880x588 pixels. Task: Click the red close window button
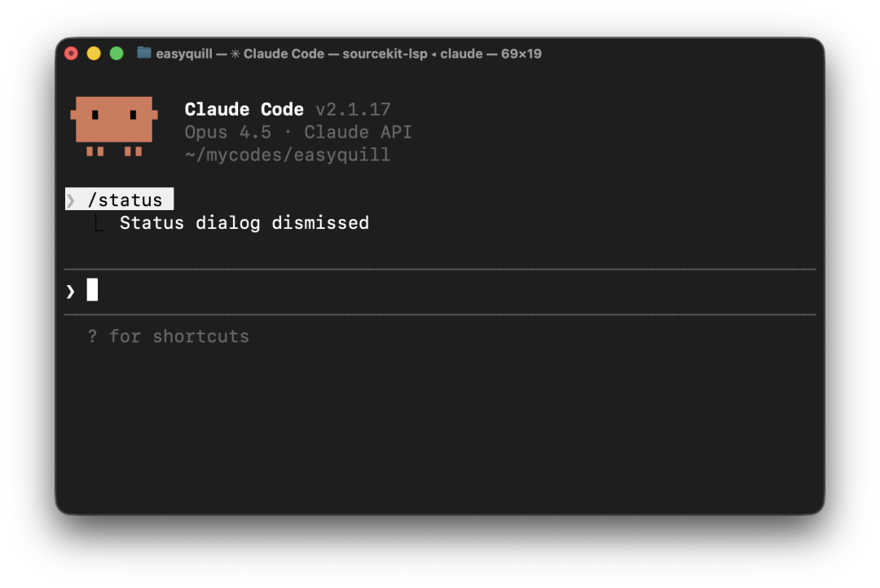[71, 53]
